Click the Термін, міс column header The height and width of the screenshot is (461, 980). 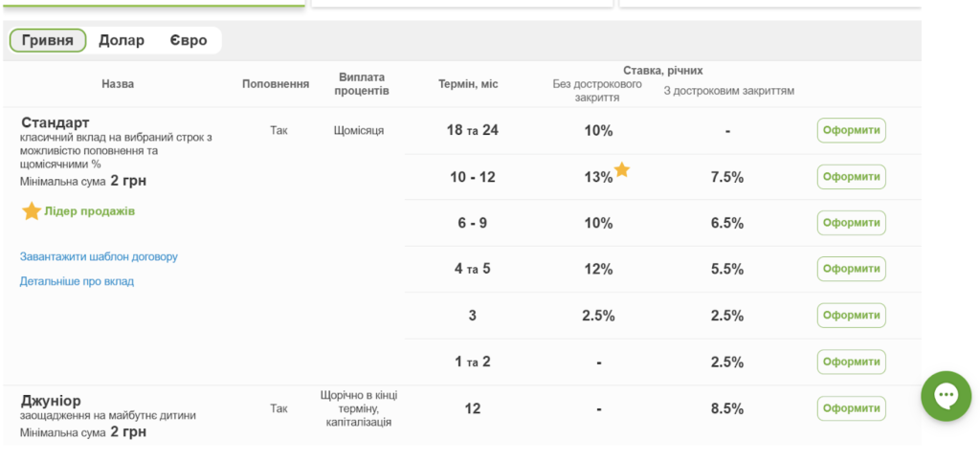coord(468,84)
